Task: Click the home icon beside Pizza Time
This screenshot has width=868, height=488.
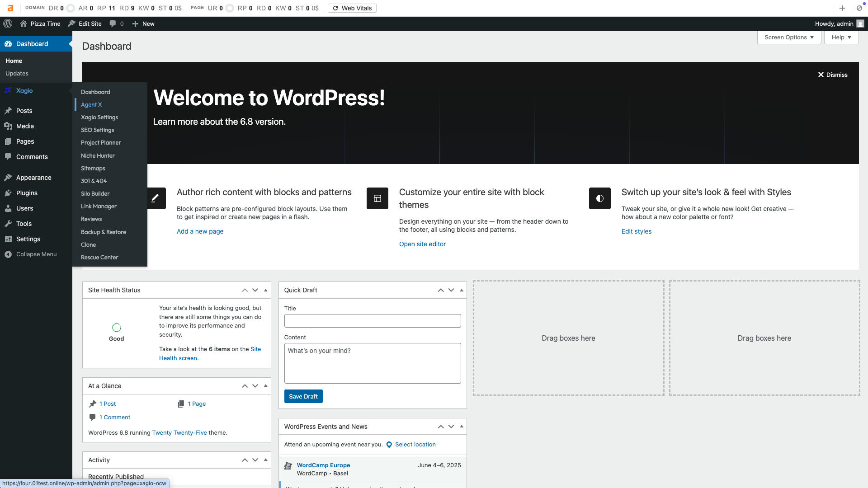Action: point(24,23)
